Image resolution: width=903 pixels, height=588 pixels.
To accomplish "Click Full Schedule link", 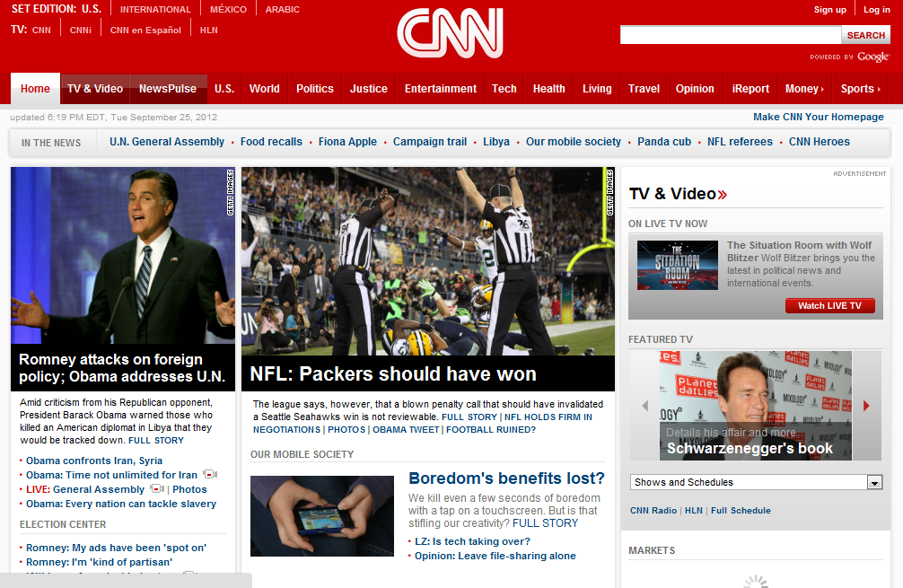I will click(741, 510).
